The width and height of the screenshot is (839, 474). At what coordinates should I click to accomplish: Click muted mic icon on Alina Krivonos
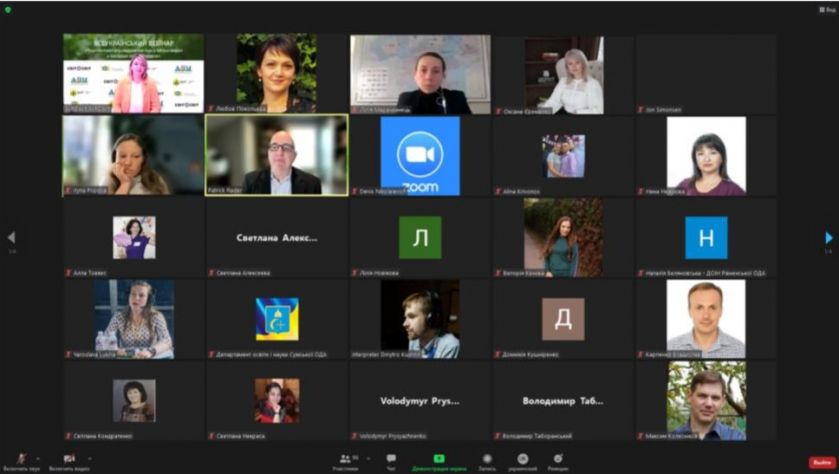tap(498, 191)
